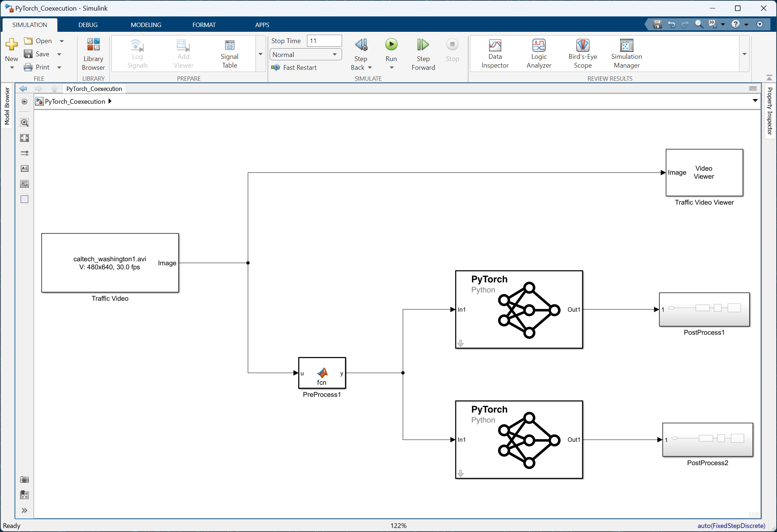Expand the Run dropdown arrow
The image size is (777, 532).
click(391, 68)
